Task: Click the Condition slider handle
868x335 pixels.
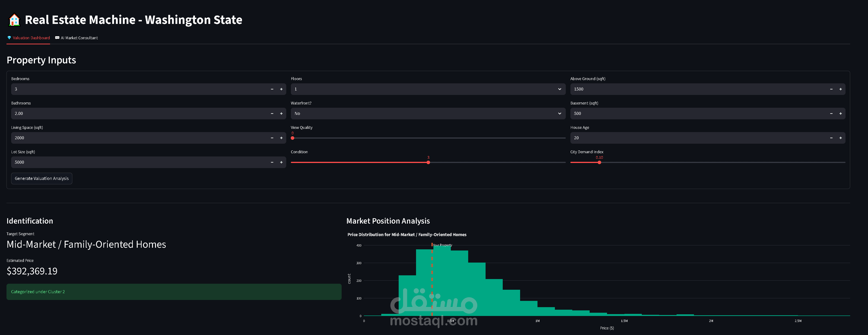Action: pyautogui.click(x=428, y=163)
